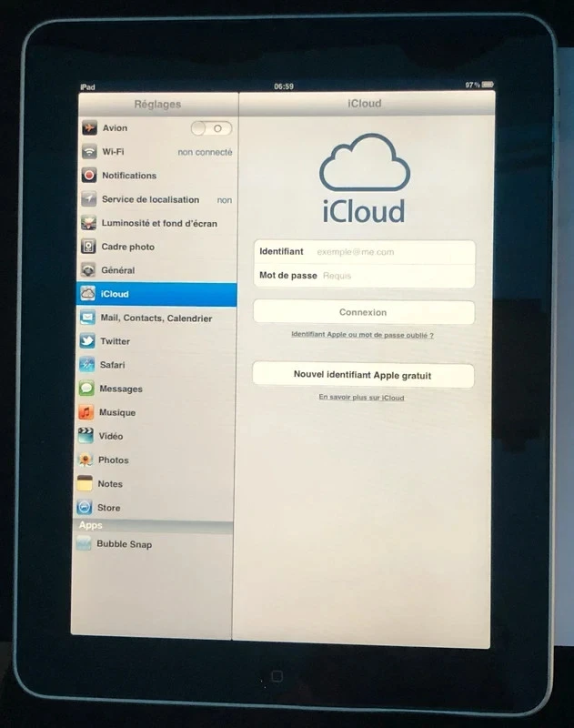Open Messages settings label
This screenshot has height=728, width=574.
[x=121, y=389]
